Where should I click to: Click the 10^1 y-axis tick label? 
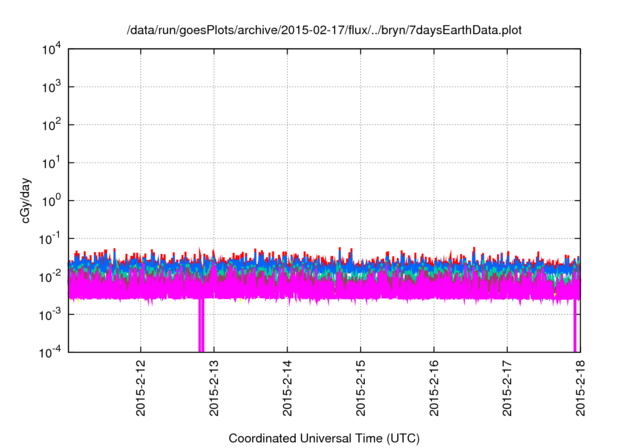[51, 162]
